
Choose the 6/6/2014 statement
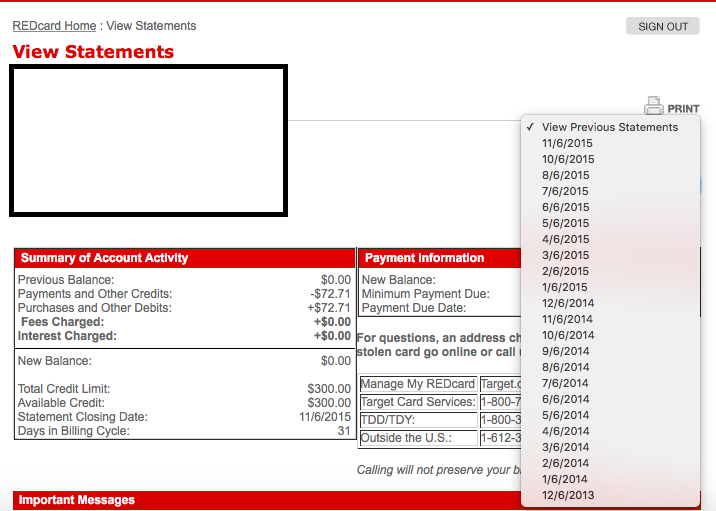565,399
